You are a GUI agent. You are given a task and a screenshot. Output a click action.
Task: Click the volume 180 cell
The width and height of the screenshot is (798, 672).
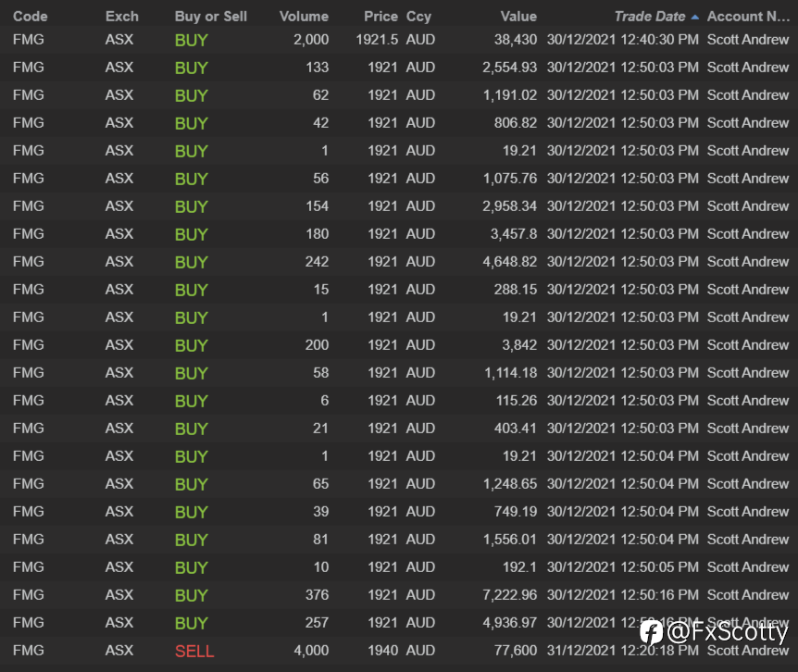pos(317,233)
